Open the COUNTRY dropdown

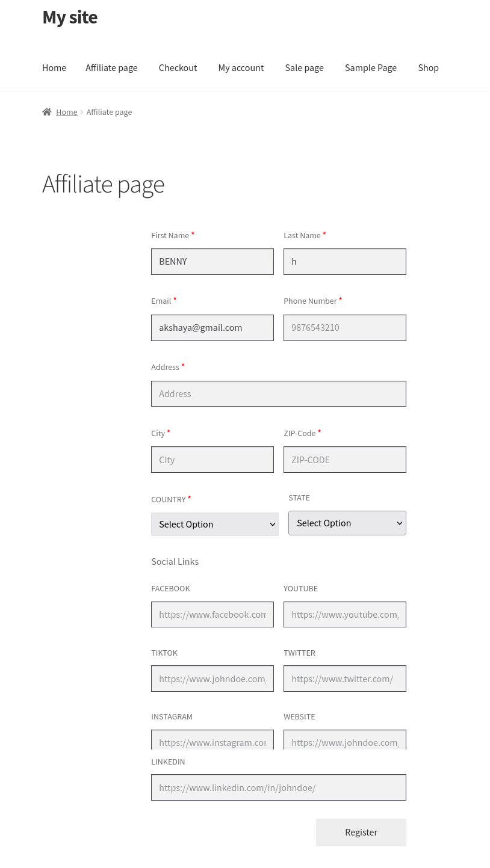(x=214, y=524)
